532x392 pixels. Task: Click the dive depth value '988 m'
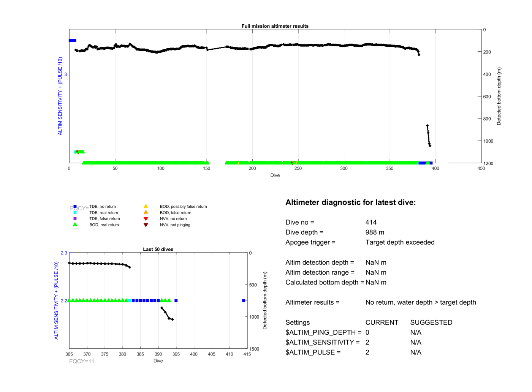[x=375, y=232]
